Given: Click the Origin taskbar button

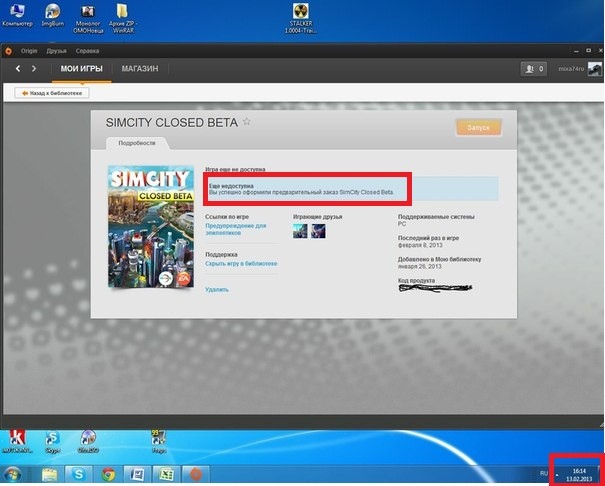Looking at the screenshot, I should (x=196, y=474).
